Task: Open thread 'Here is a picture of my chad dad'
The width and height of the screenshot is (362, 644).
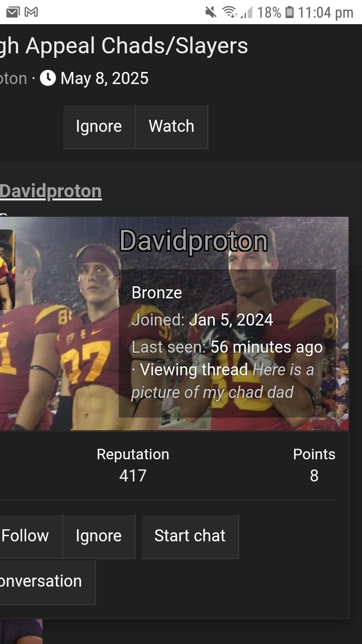Action: coord(222,381)
